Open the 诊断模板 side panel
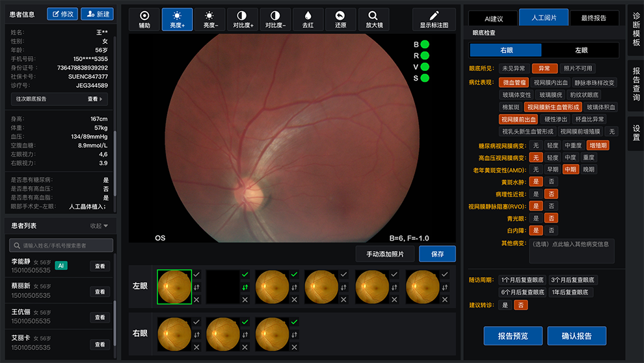644x363 pixels. [x=636, y=30]
